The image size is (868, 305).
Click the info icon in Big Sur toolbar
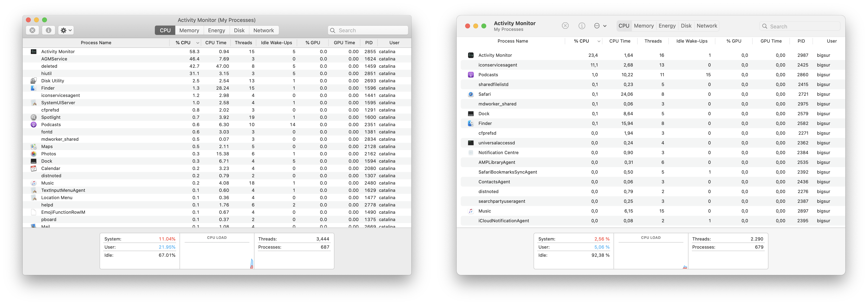[582, 26]
